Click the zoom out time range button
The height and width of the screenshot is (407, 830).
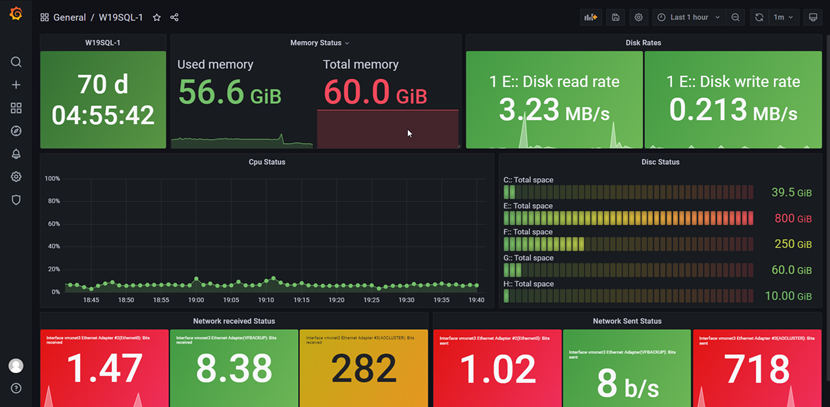(x=736, y=17)
